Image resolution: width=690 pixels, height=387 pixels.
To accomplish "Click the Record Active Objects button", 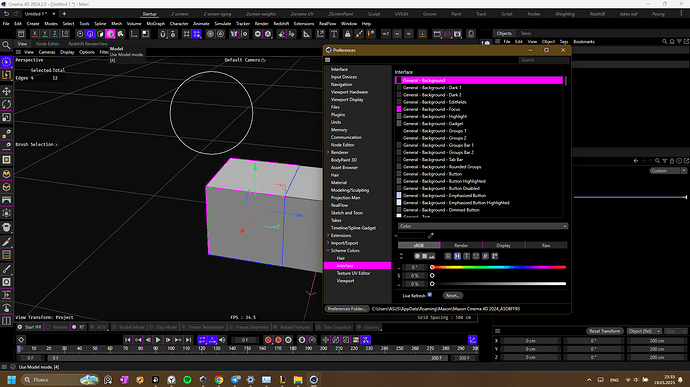I will pyautogui.click(x=268, y=340).
